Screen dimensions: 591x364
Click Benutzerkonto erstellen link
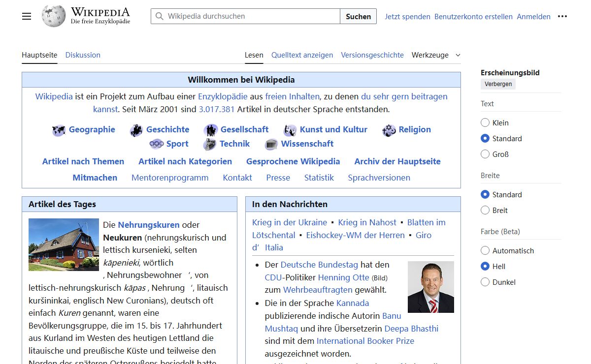tap(473, 16)
